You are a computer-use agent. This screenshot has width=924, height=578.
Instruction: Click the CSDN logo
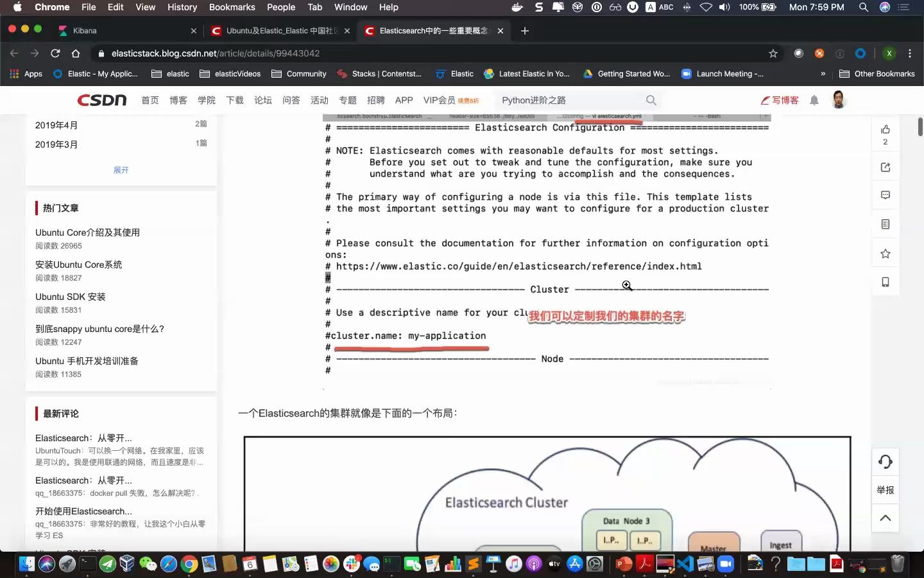click(102, 100)
